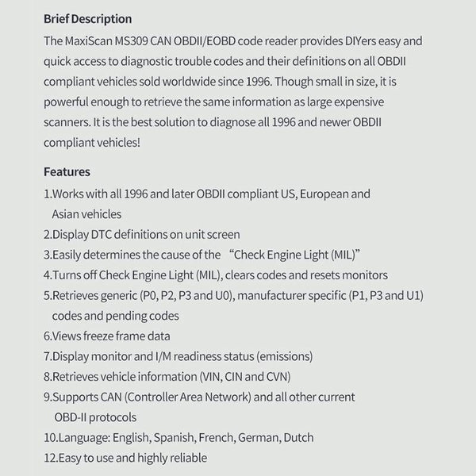Click the "Features" heading
Image resolution: width=476 pixels, height=476 pixels.
pos(67,171)
